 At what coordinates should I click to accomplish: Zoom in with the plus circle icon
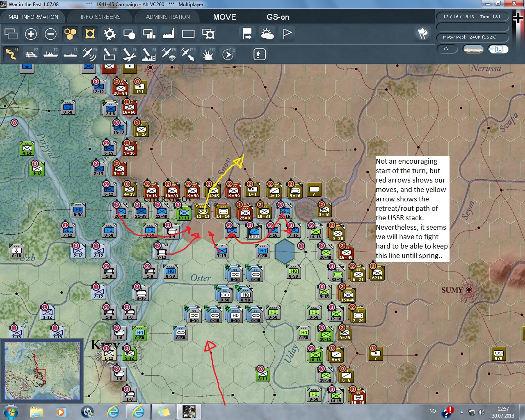(x=31, y=34)
